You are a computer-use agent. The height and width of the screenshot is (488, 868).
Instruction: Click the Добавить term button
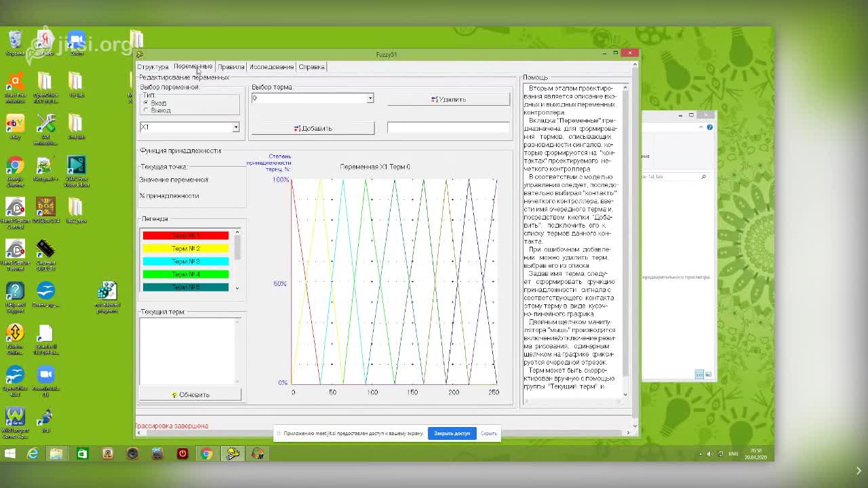click(x=313, y=128)
